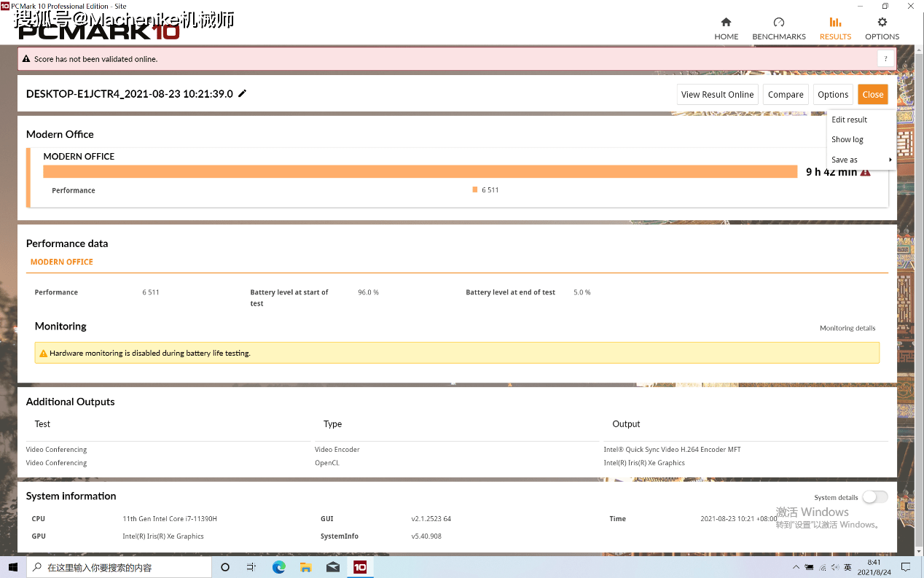Click the View Result Online button
The width and height of the screenshot is (924, 578).
pos(717,95)
